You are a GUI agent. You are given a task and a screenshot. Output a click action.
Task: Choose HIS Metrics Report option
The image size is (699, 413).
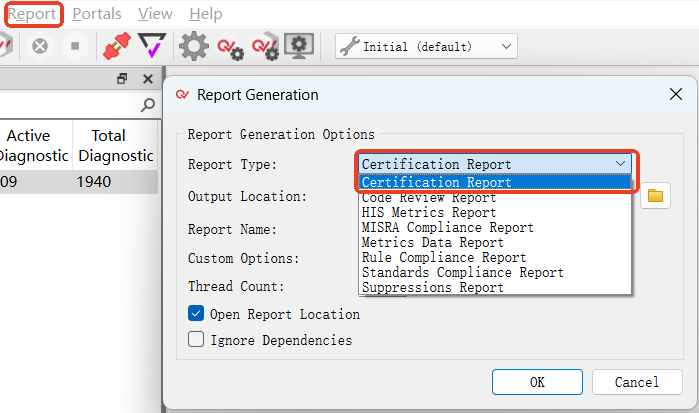tap(495, 212)
